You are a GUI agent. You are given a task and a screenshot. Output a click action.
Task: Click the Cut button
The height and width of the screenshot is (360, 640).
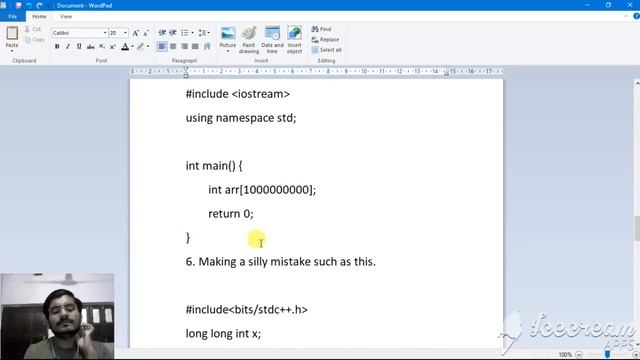(x=33, y=29)
